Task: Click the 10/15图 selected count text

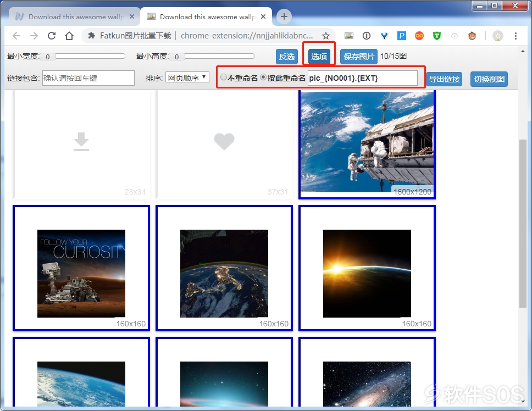Action: (394, 56)
